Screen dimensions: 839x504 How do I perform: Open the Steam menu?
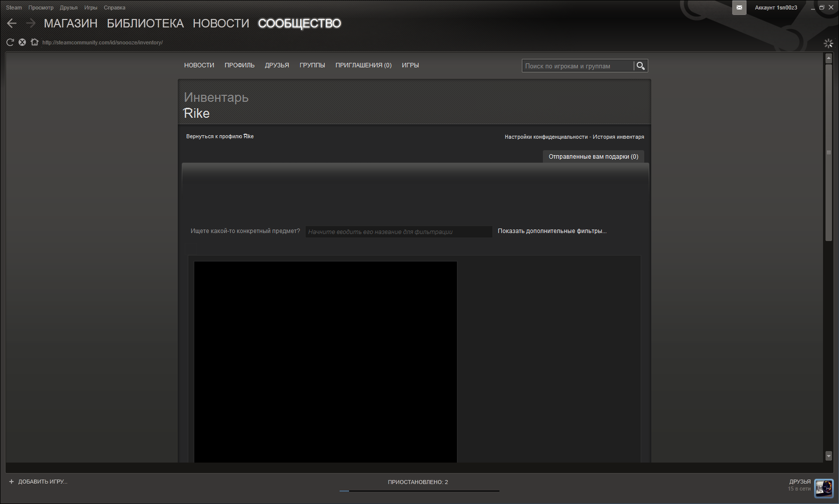pyautogui.click(x=14, y=7)
